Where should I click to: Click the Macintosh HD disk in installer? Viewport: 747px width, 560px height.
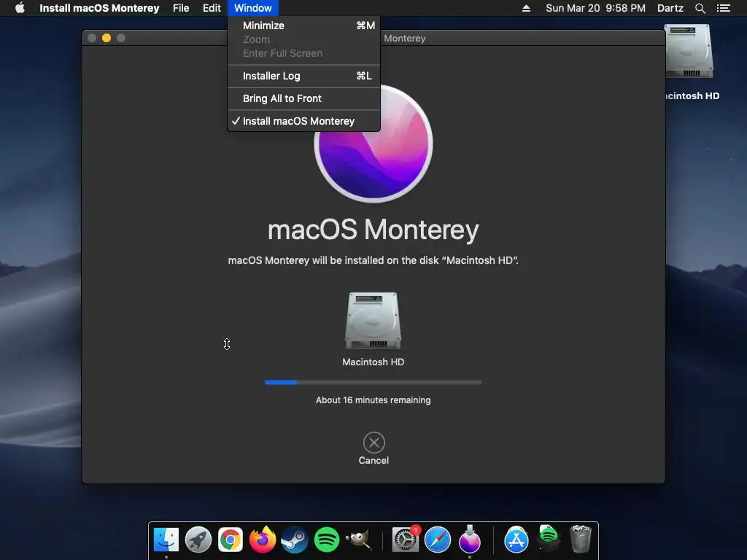coord(373,321)
